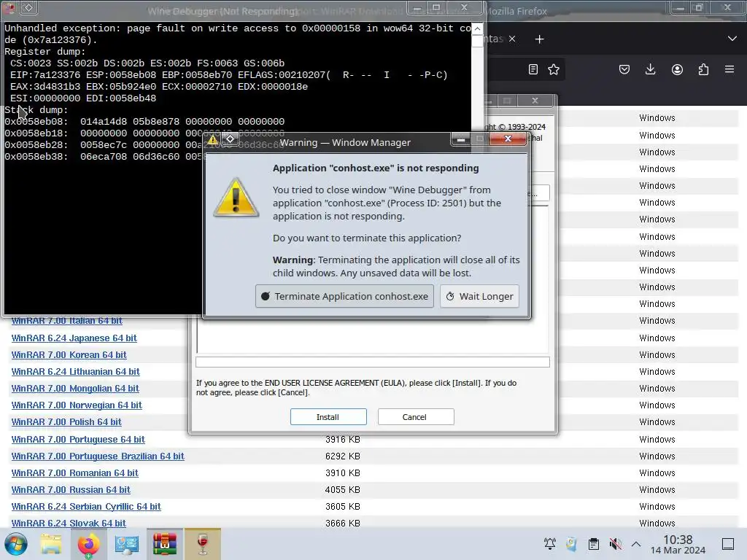
Task: Open clipboard tray icon
Action: (594, 544)
